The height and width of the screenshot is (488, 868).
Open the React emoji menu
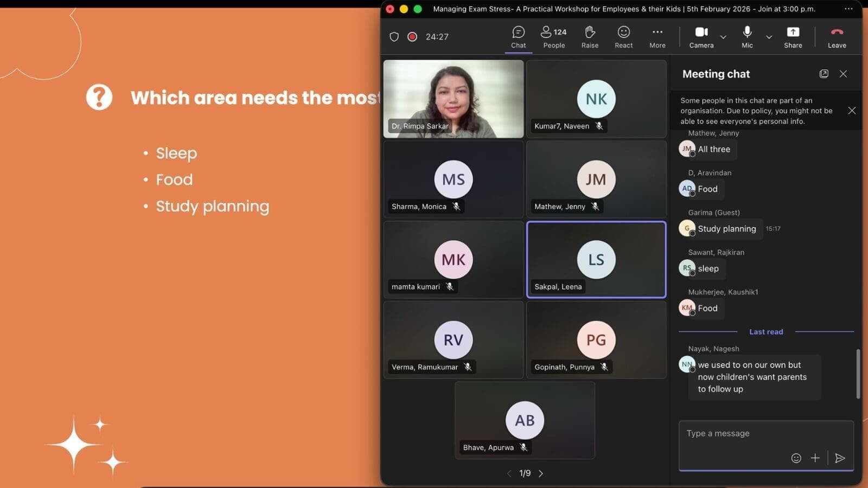pos(623,37)
